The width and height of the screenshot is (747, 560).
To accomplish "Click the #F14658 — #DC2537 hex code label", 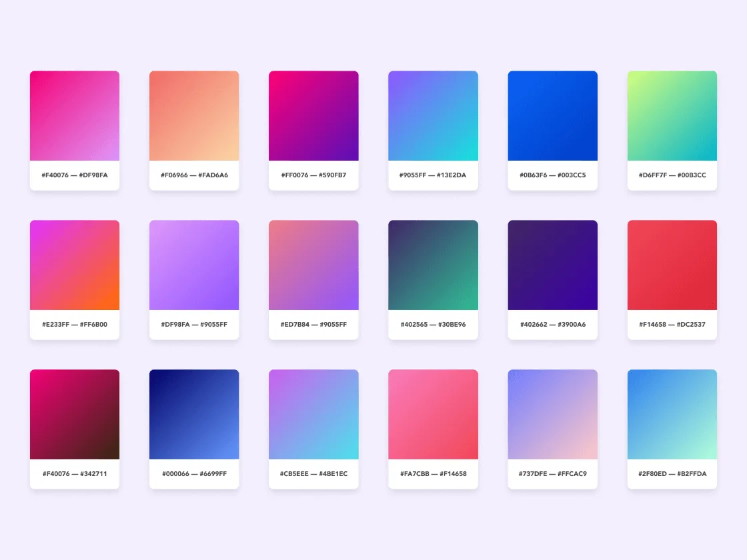I will 672,325.
